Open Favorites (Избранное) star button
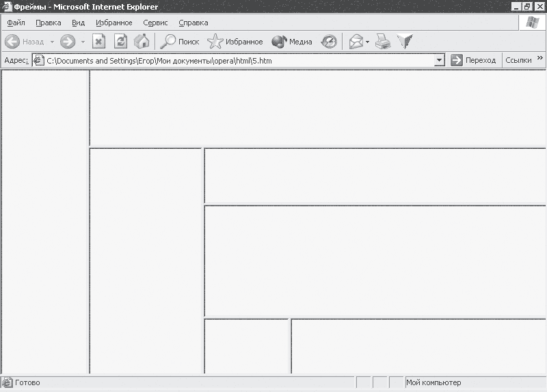Screen dimensions: 547x392 point(235,42)
